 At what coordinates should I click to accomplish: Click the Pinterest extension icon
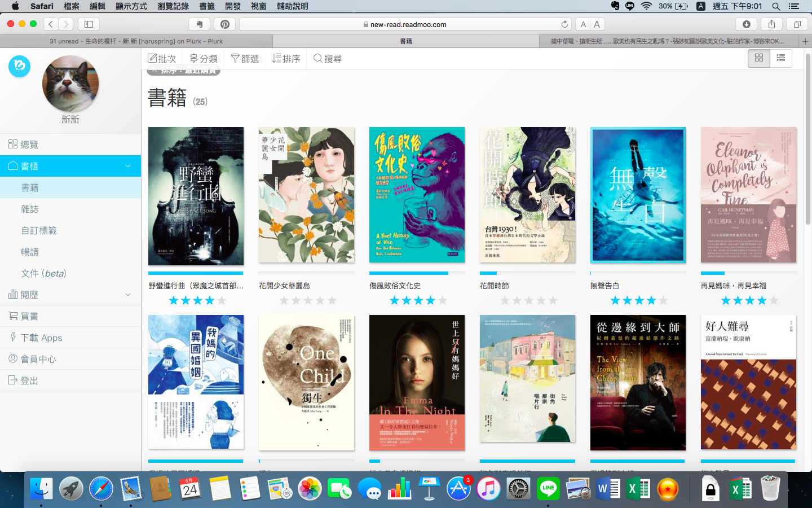[x=224, y=24]
